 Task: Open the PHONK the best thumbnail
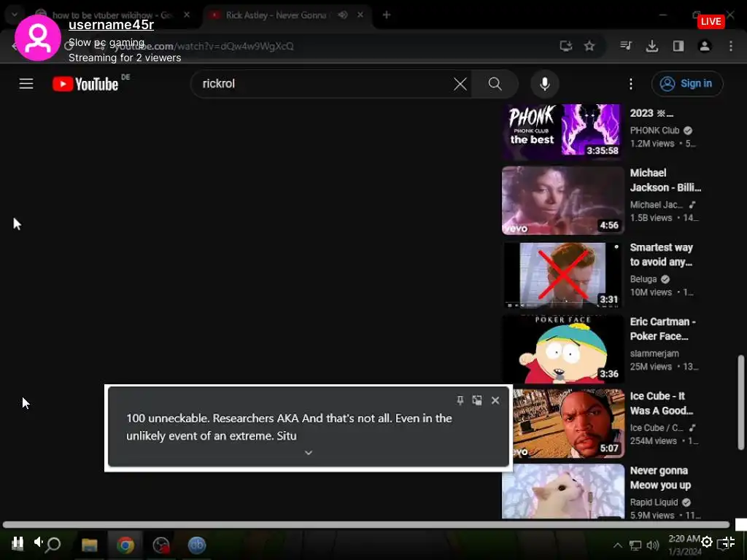(x=562, y=131)
